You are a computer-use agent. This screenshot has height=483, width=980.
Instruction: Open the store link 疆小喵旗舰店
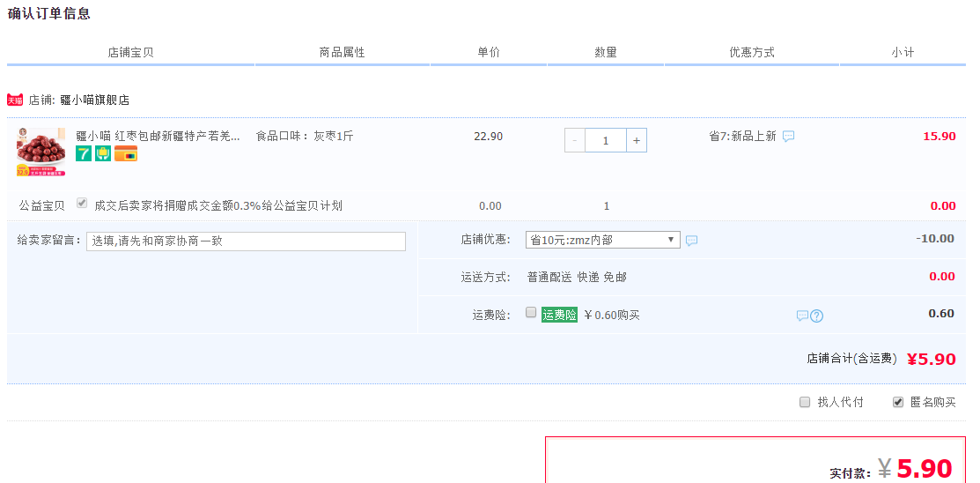(94, 100)
